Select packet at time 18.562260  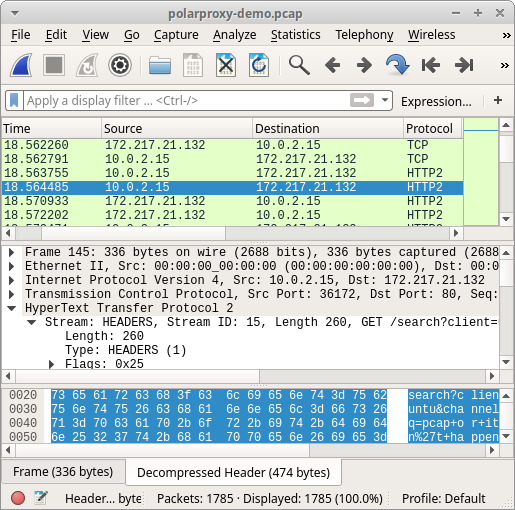click(x=232, y=145)
